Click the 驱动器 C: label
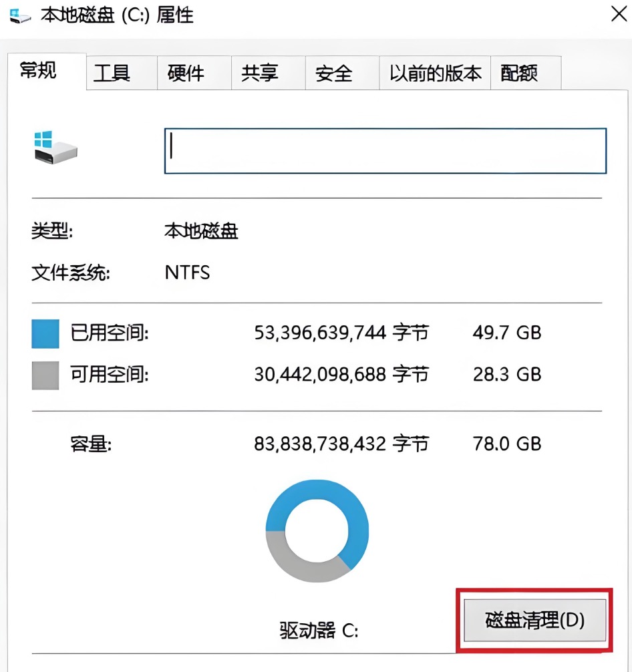 coord(319,630)
